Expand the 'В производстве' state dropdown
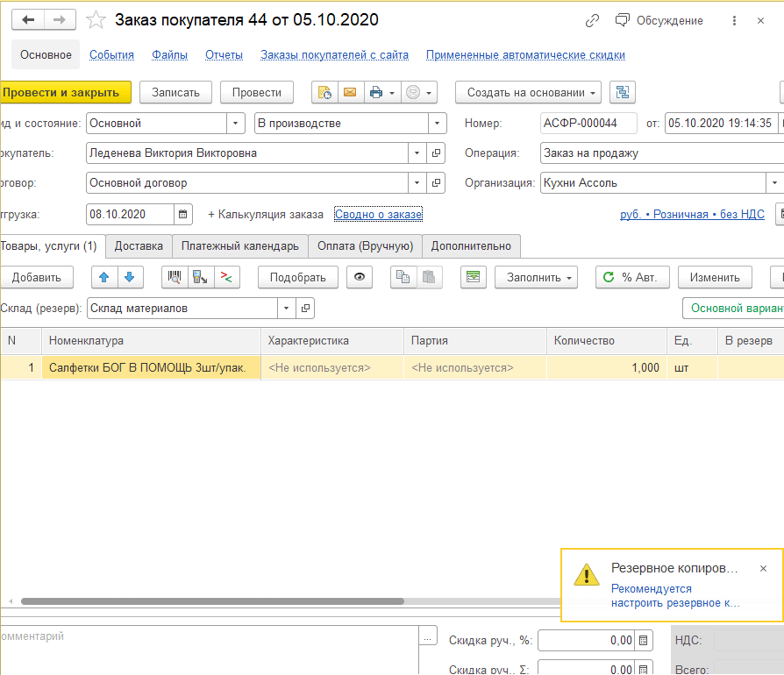784x675 pixels. pyautogui.click(x=438, y=124)
